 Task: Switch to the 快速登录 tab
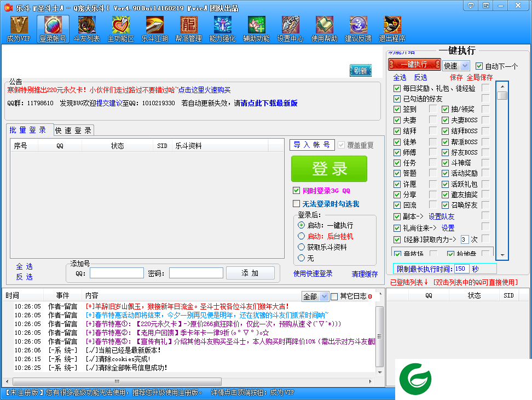pos(73,130)
